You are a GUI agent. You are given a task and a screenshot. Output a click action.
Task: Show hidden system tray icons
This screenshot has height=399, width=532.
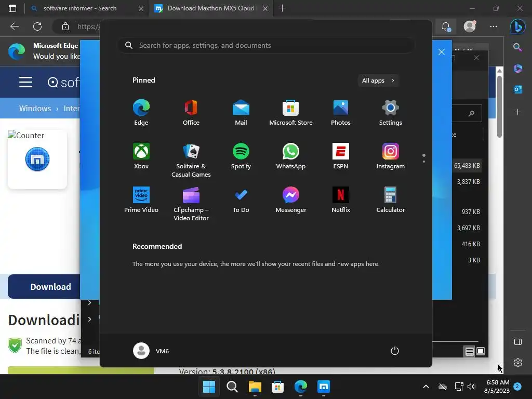(x=426, y=387)
